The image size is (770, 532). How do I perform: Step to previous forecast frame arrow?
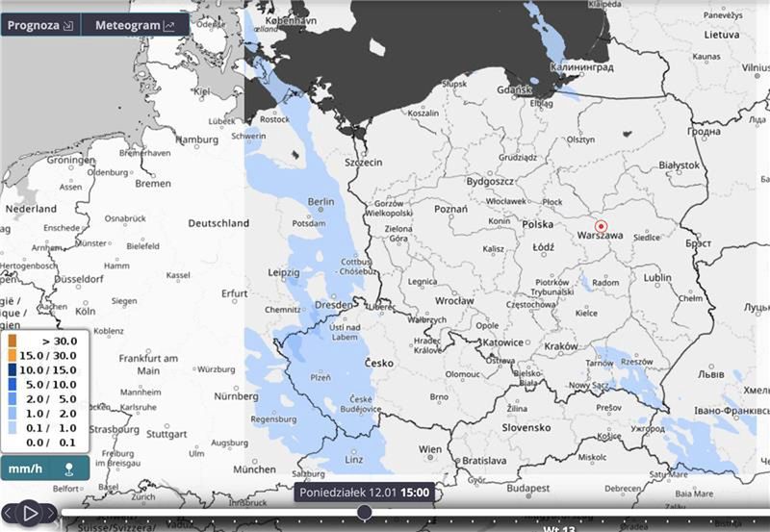[x=8, y=514]
